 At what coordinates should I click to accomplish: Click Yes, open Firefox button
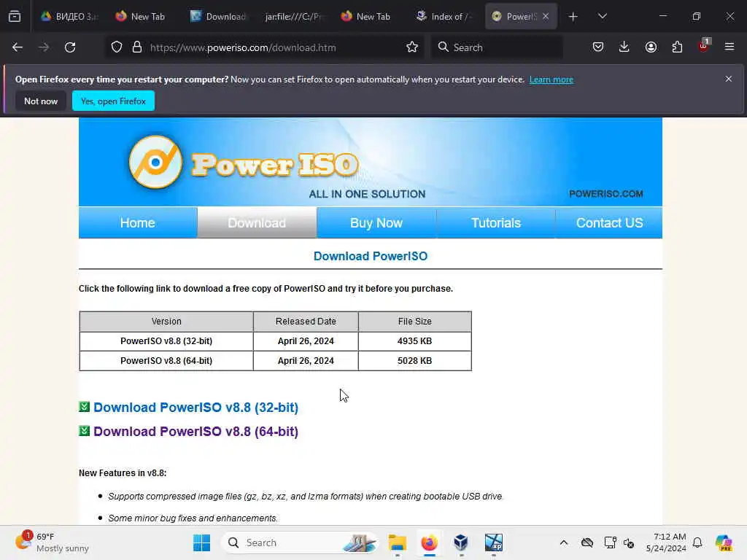pos(113,101)
